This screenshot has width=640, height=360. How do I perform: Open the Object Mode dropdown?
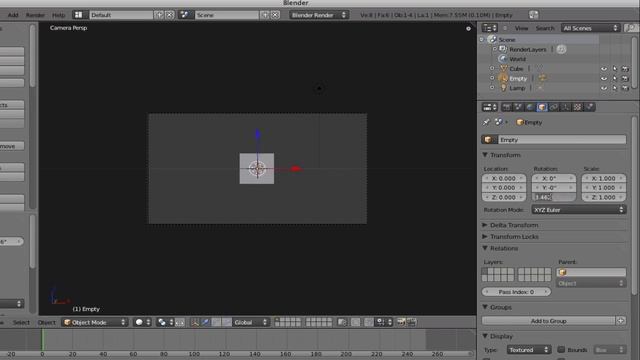point(95,322)
